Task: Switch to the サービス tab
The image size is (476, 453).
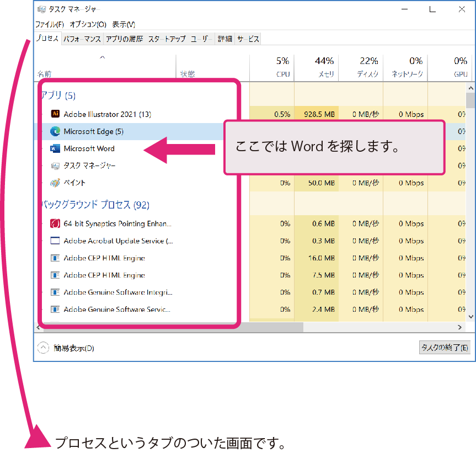Action: 248,39
